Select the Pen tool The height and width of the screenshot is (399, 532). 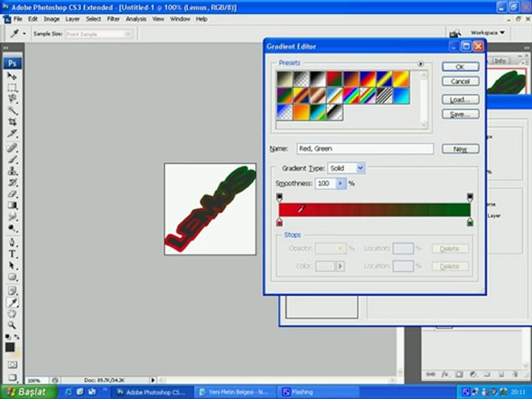(x=12, y=242)
